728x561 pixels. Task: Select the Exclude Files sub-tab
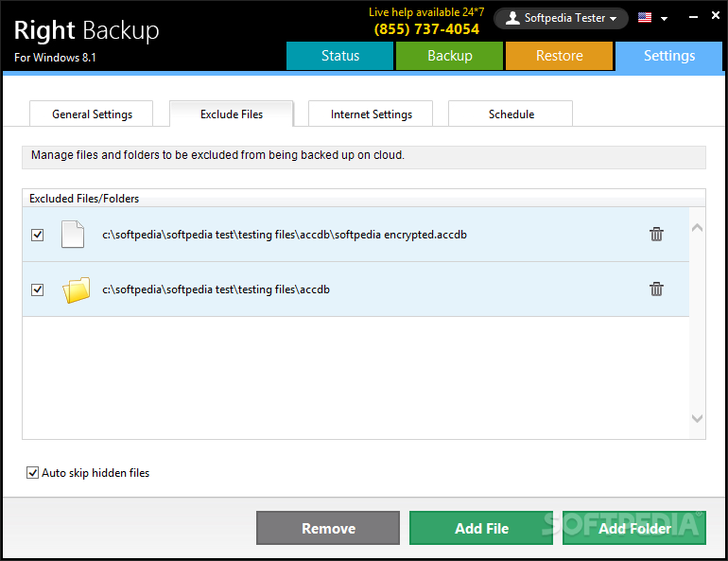(232, 114)
